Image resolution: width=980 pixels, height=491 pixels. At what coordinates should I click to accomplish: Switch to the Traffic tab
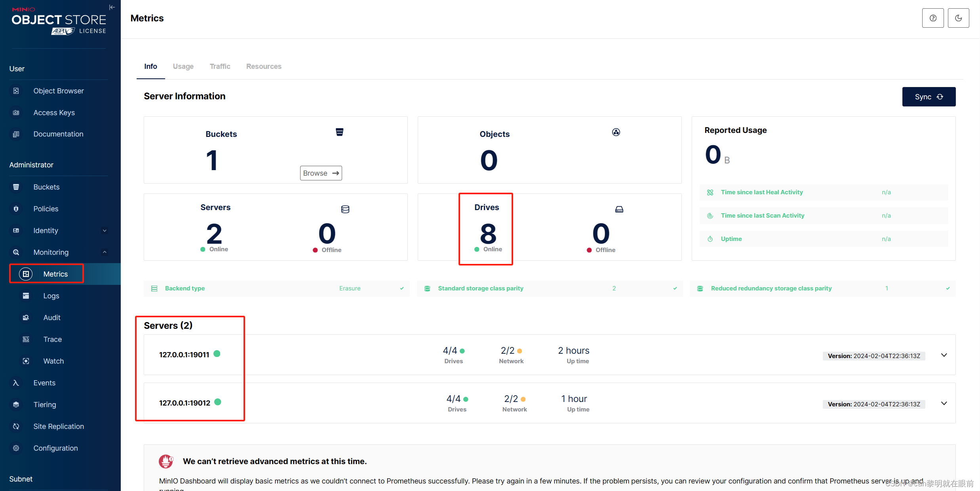coord(220,66)
